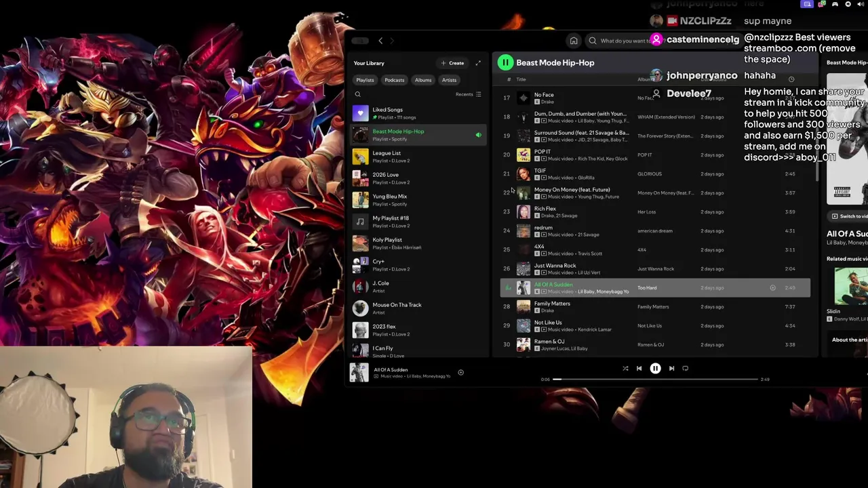
Task: Click the Spotify search magnifier icon
Action: coord(593,41)
